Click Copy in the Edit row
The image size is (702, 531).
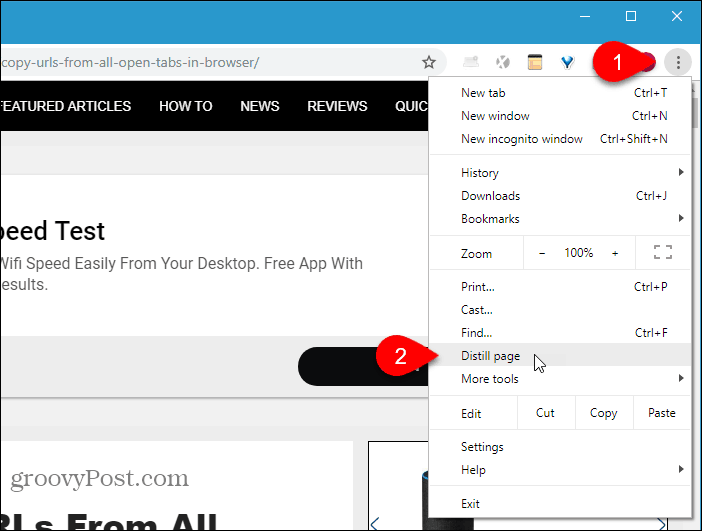click(x=604, y=413)
